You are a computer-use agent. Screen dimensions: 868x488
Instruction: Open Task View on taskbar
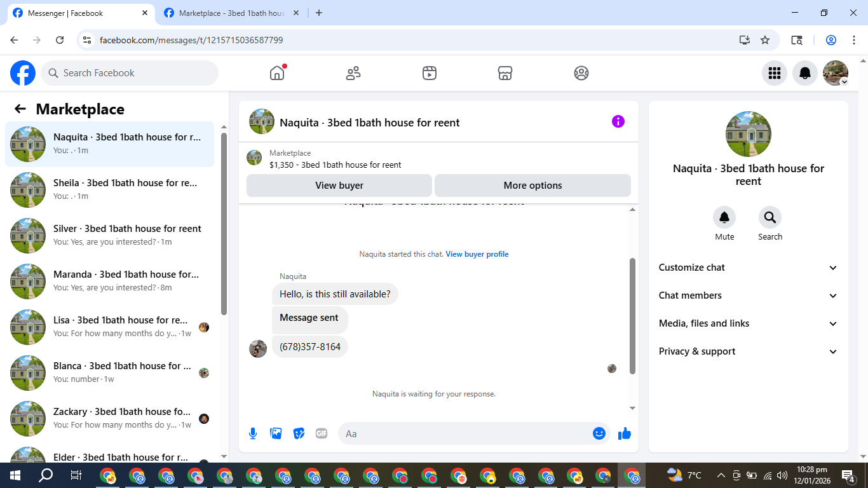pos(76,475)
